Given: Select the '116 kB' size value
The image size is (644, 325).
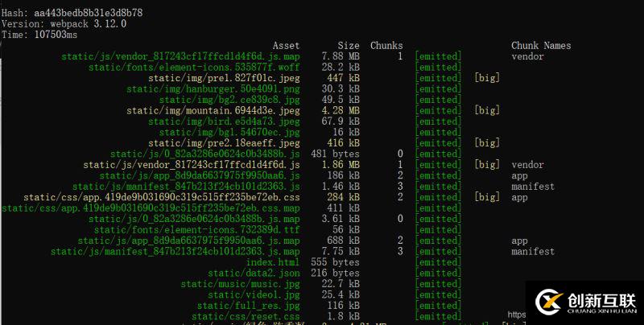Looking at the screenshot, I should click(344, 306).
